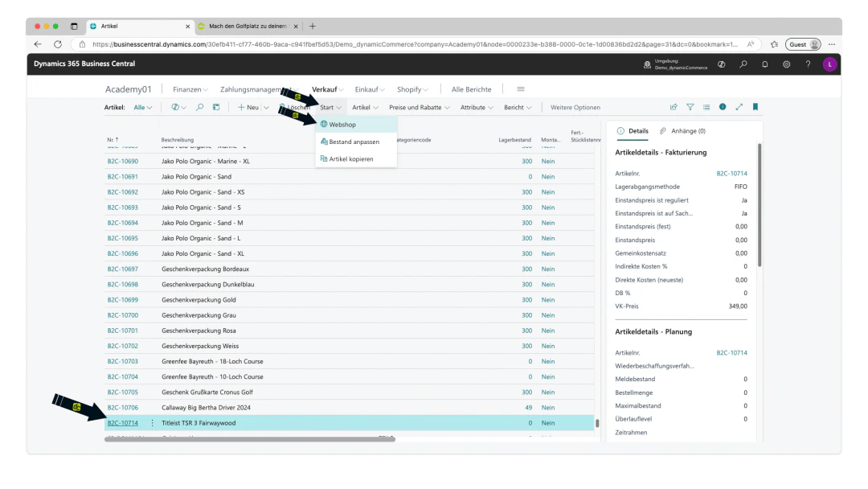Click the vertical scrollbar of the FactBox pane
The width and height of the screenshot is (868, 489).
click(x=759, y=205)
